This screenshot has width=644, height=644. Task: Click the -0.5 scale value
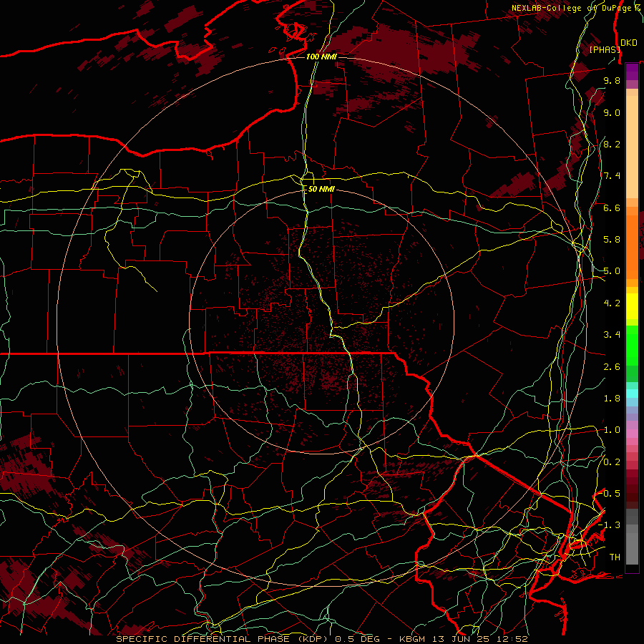pos(610,493)
